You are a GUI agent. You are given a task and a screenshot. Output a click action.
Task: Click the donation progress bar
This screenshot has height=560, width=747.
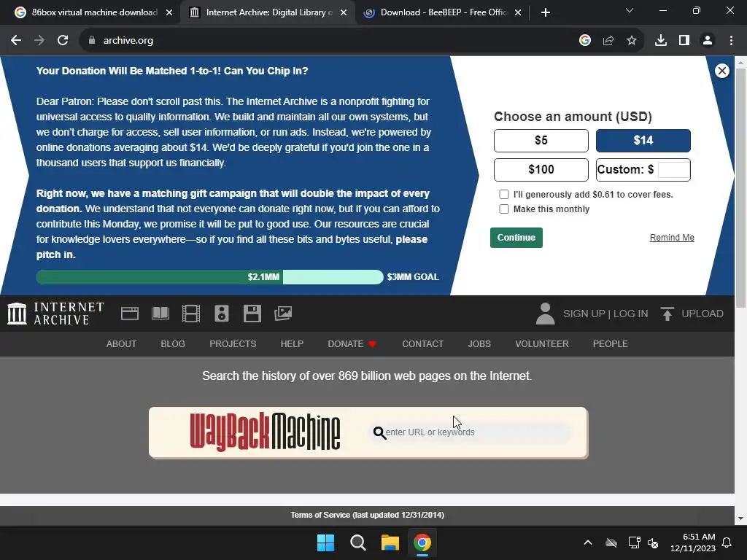tap(209, 276)
